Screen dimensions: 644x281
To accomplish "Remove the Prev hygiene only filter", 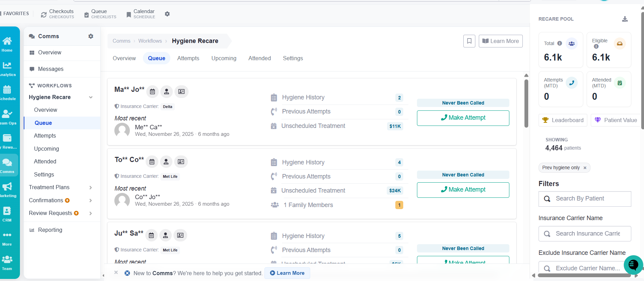I will point(585,168).
